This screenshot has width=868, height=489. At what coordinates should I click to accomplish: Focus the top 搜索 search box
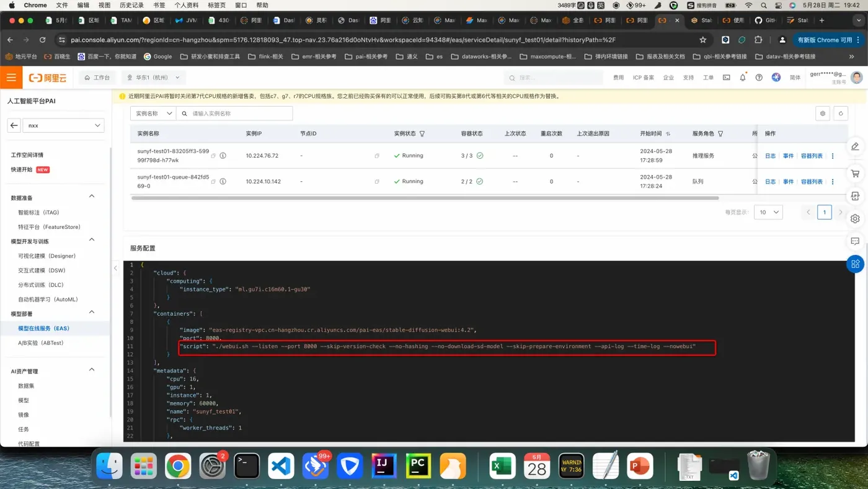pos(553,78)
